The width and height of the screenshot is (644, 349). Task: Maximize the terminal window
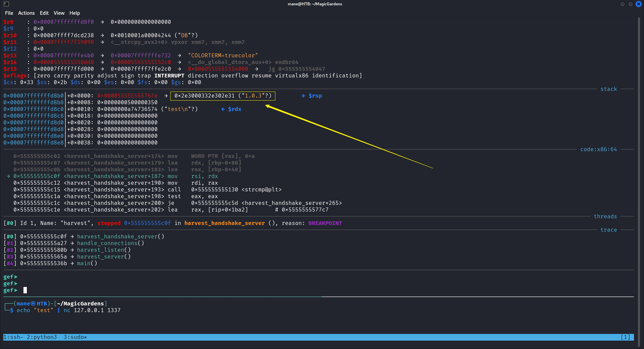tap(631, 4)
